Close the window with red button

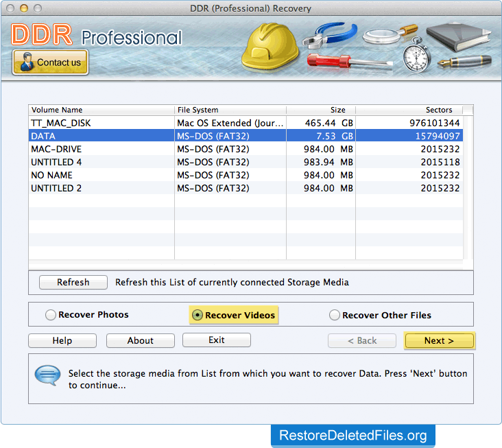click(x=10, y=8)
